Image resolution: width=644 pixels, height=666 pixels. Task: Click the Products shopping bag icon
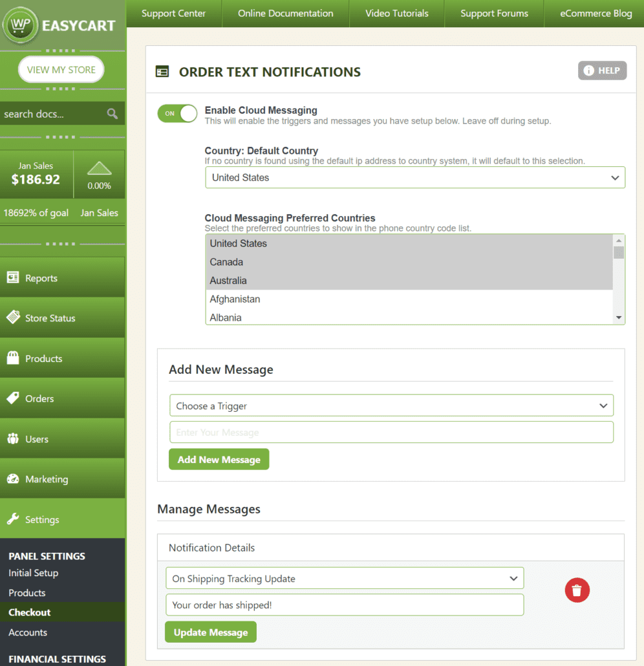click(12, 358)
